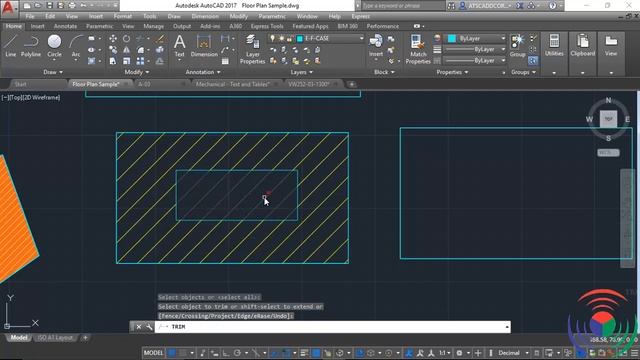This screenshot has width=640, height=360.
Task: Click the Stretch tool icon
Action: click(113, 61)
